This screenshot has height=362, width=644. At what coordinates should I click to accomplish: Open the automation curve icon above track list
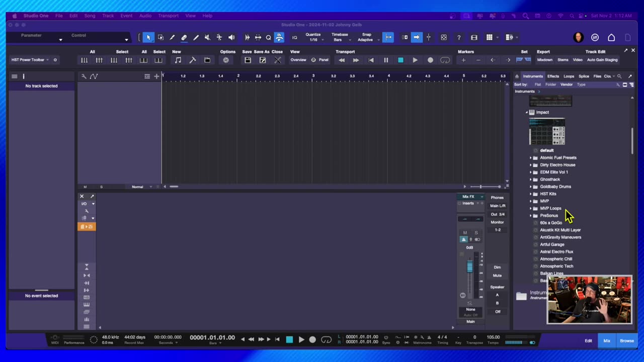click(94, 76)
